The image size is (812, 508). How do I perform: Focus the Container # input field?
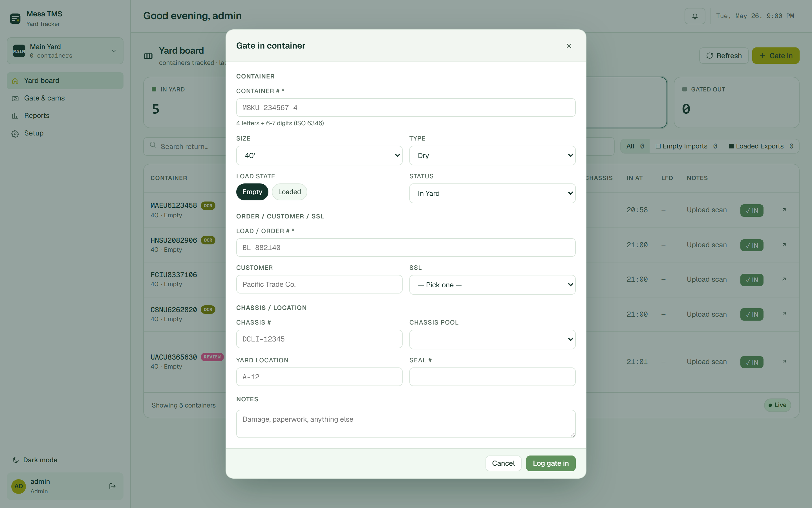tap(406, 108)
